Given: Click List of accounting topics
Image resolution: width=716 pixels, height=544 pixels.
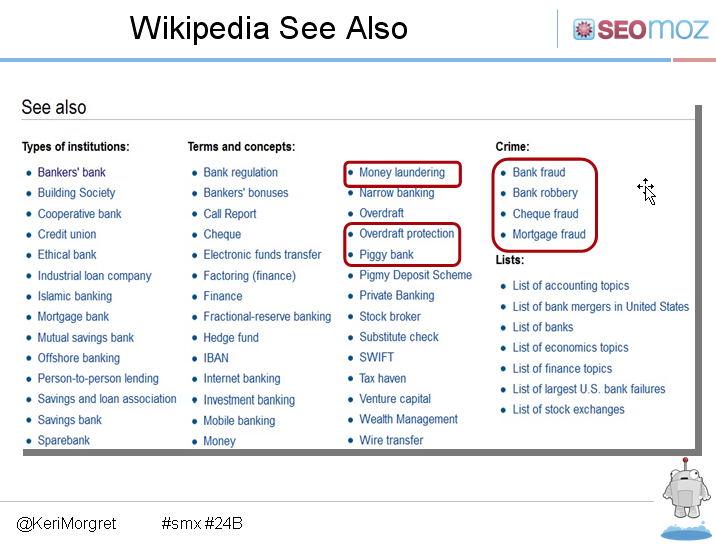Looking at the screenshot, I should click(571, 285).
